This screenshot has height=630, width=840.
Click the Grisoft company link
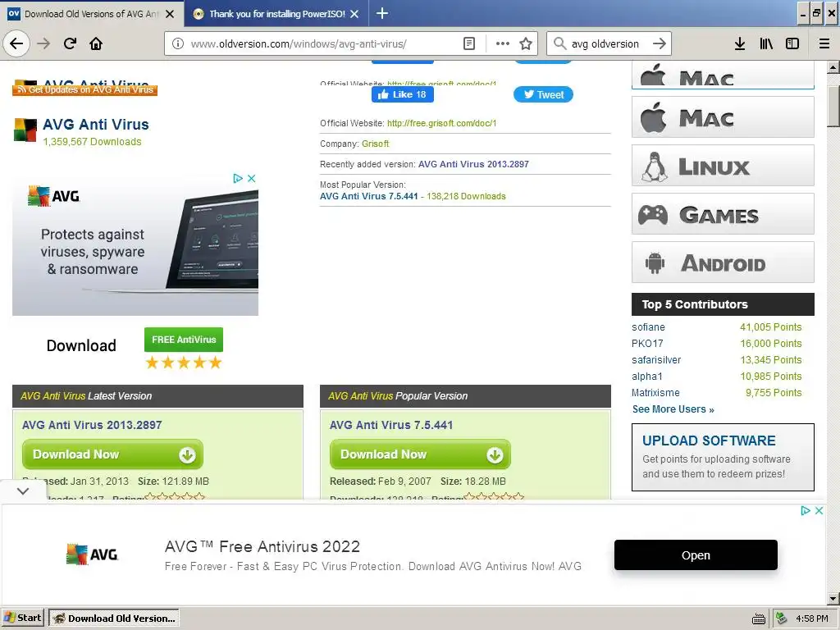point(375,144)
